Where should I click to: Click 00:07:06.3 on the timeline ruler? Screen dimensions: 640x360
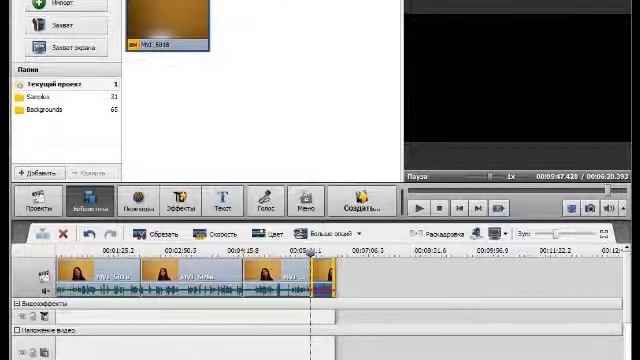click(x=368, y=250)
